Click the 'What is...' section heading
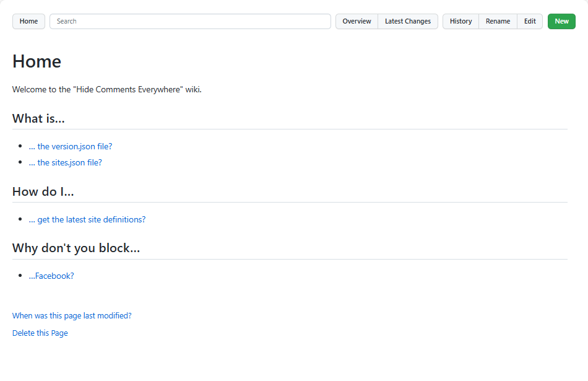This screenshot has width=588, height=381. 38,118
